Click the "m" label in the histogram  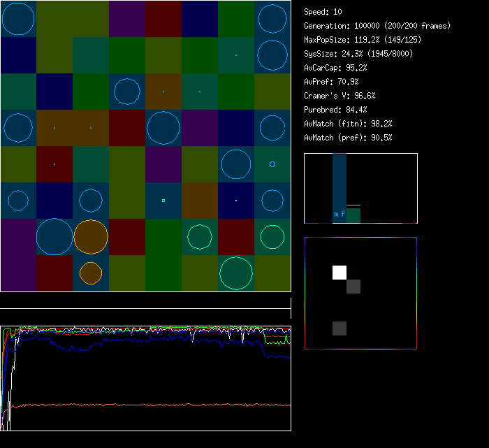[x=336, y=215]
